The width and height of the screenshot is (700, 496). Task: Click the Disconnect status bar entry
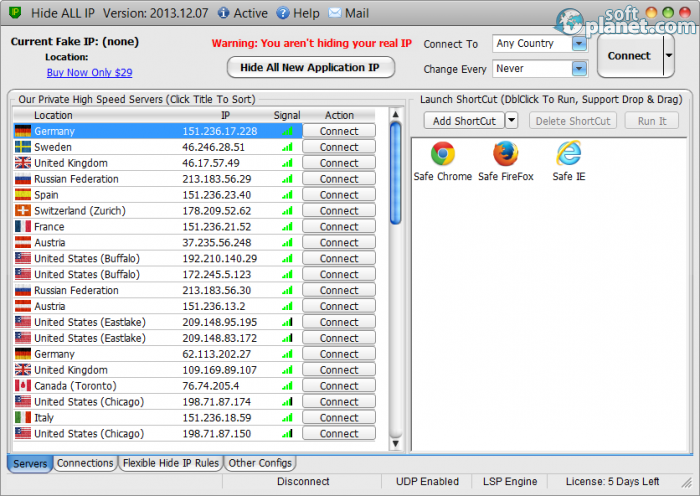pos(303,481)
